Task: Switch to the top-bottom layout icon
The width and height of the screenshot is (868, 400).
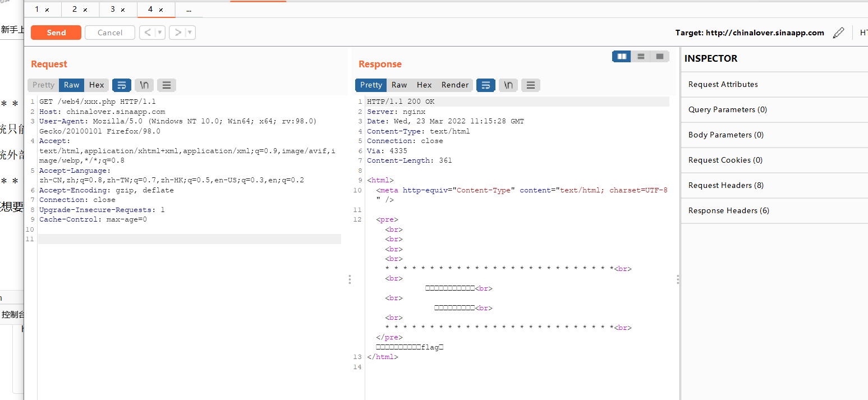Action: tap(641, 57)
